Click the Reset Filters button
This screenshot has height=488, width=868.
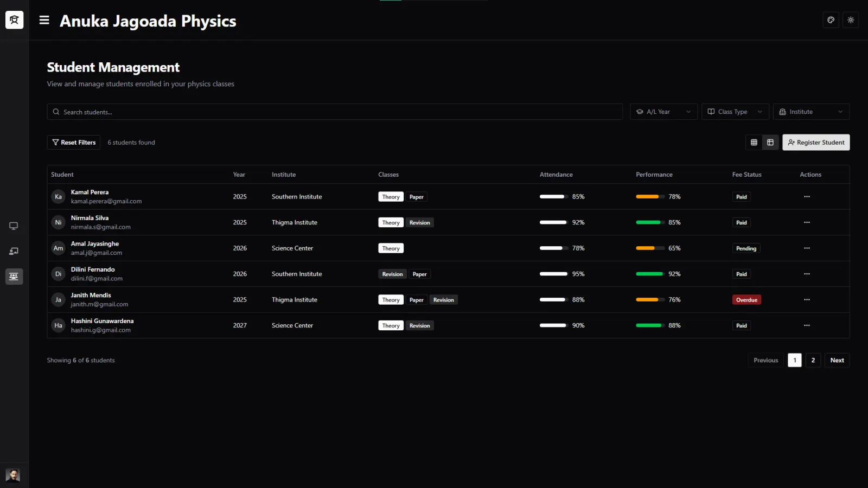click(x=74, y=142)
